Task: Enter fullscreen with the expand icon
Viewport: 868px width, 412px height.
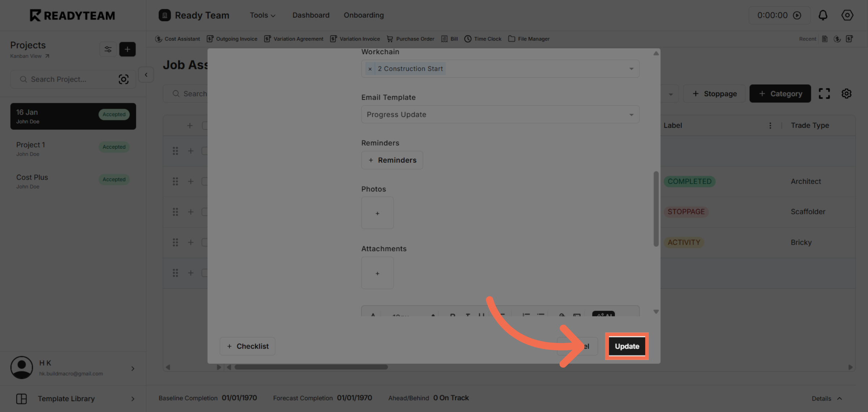Action: click(x=824, y=94)
